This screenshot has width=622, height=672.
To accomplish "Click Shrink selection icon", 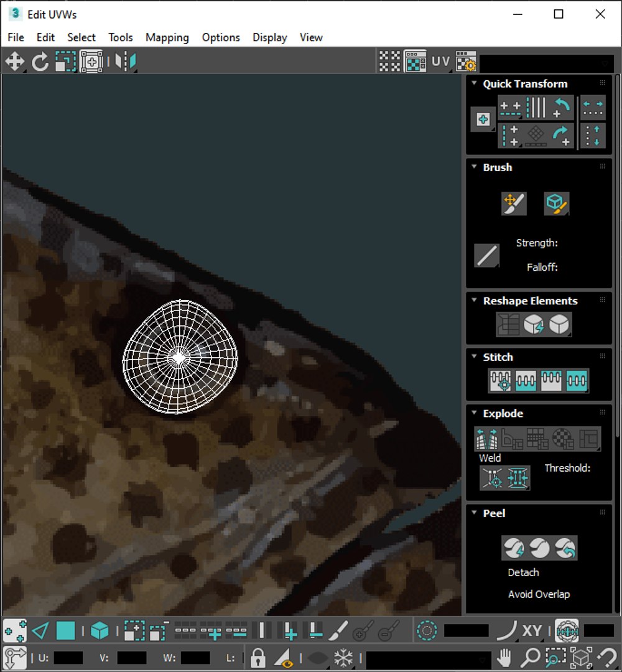I will pos(159,631).
